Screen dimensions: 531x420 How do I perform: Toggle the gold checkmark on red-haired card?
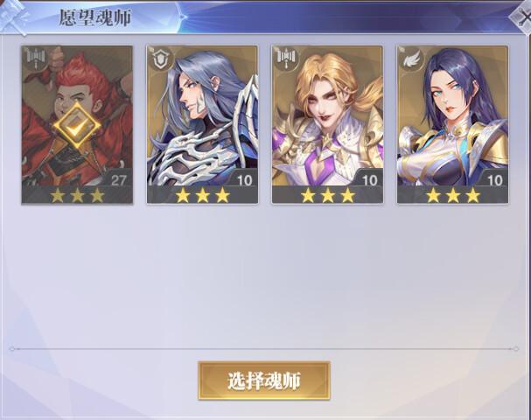(x=77, y=126)
